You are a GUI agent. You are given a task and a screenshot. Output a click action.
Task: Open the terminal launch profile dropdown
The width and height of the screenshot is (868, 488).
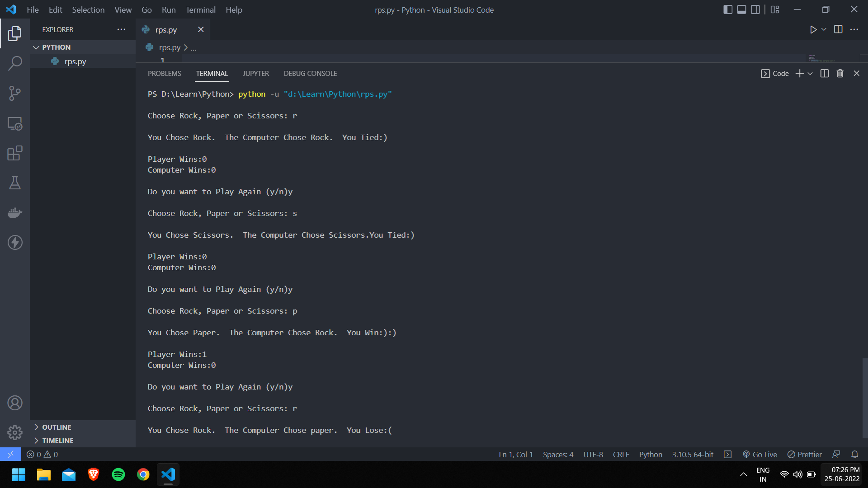[x=809, y=73]
